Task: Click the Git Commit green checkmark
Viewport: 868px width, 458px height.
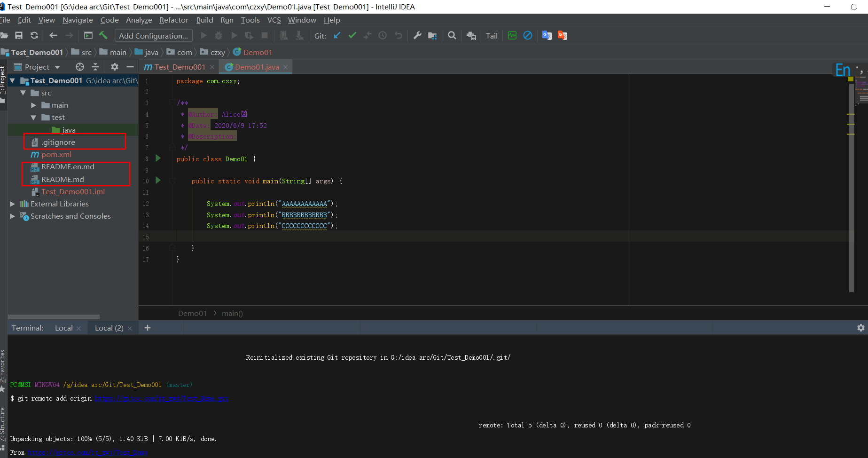Action: click(x=352, y=35)
